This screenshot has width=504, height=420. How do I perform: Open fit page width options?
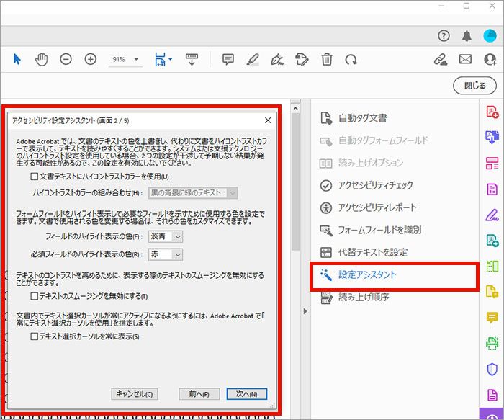[x=163, y=60]
